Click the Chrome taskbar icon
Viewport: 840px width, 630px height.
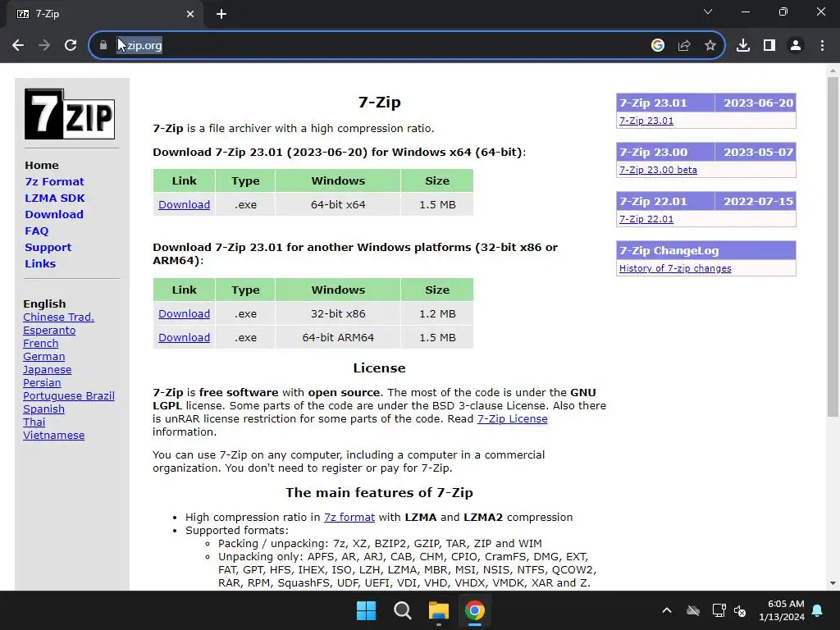coord(475,610)
